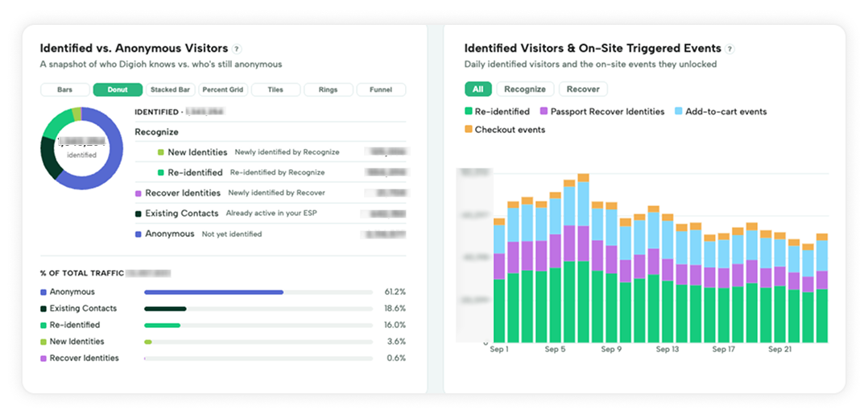Select the New Identities row
Viewport: 868px width, 419px height.
click(271, 151)
